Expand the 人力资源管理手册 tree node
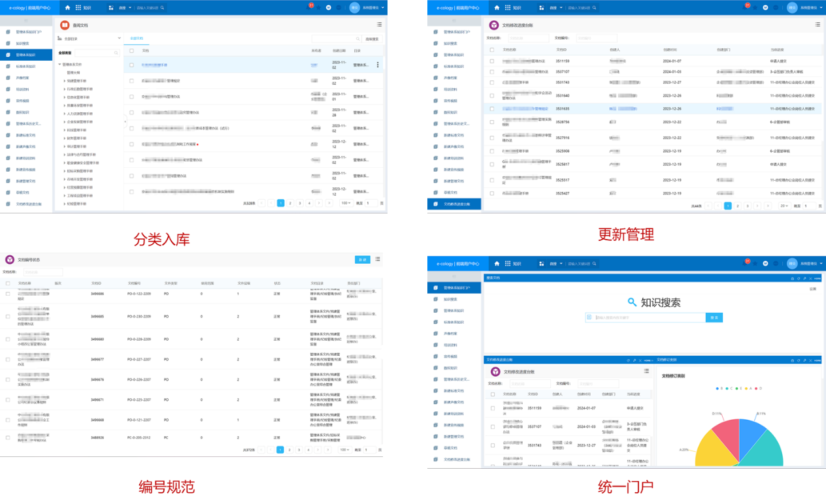The width and height of the screenshot is (826, 504). [x=64, y=114]
